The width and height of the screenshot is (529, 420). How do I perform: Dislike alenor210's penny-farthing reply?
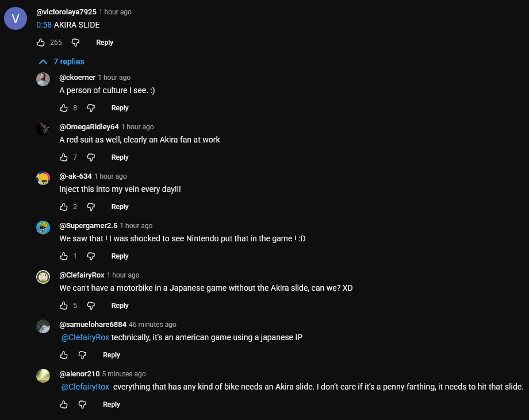(82, 404)
